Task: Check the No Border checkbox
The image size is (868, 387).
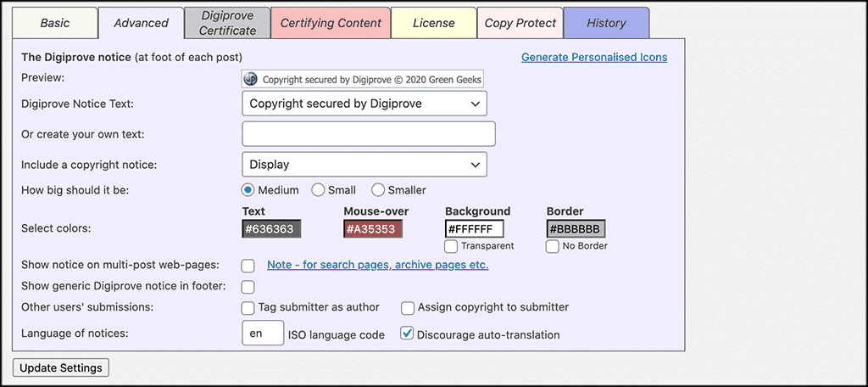Action: point(553,246)
